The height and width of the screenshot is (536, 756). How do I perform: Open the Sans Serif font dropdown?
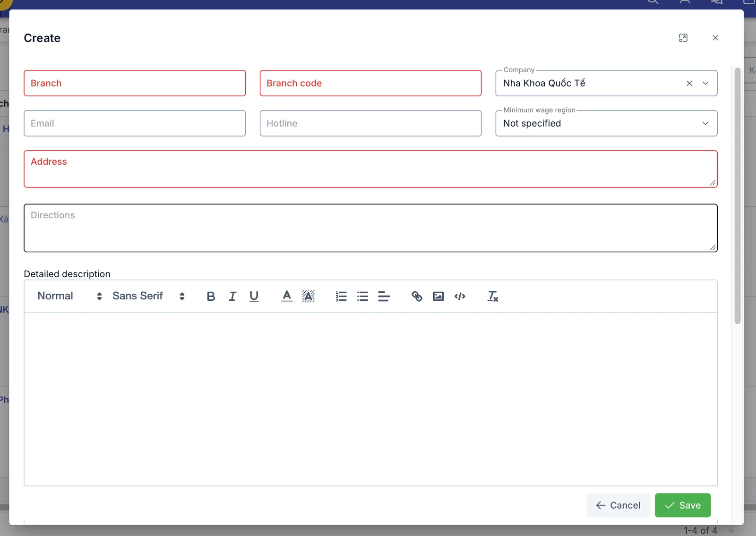[x=148, y=296]
